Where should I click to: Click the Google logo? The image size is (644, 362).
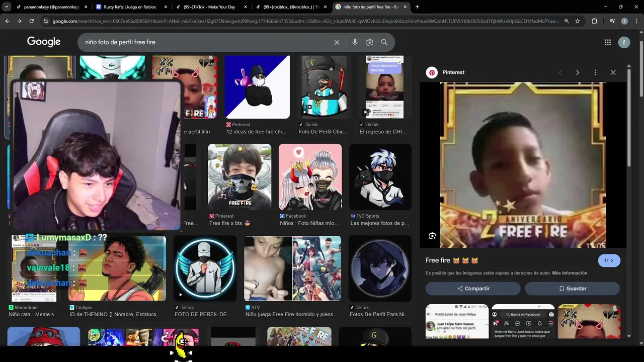click(44, 42)
